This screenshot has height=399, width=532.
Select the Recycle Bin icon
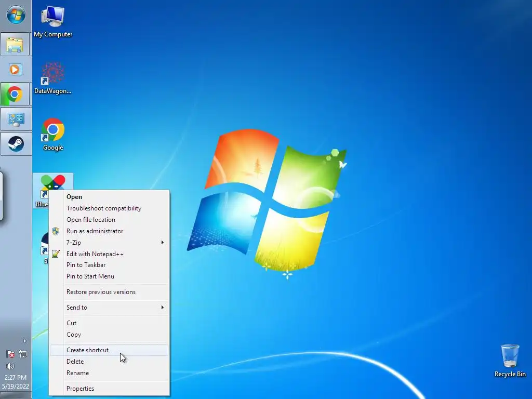click(x=510, y=361)
